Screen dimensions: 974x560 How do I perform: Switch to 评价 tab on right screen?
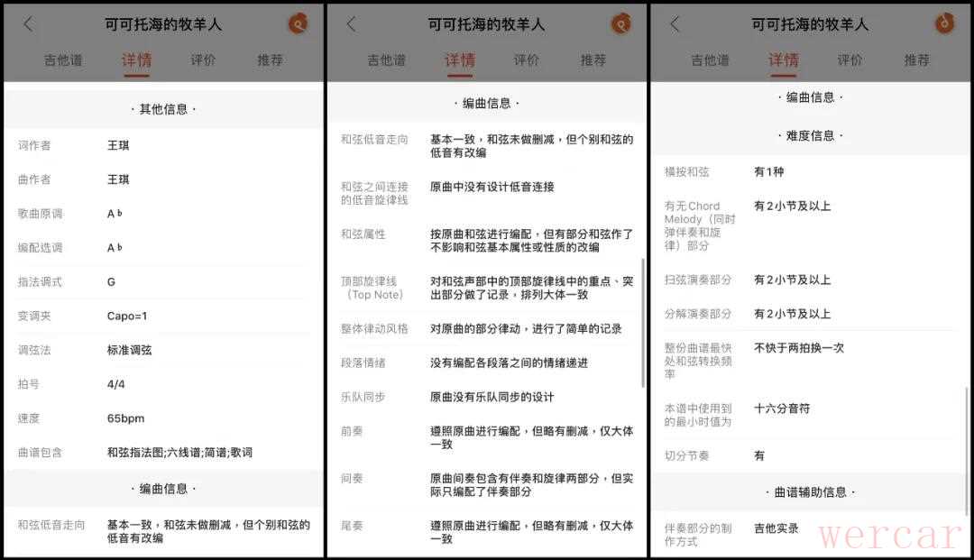pyautogui.click(x=850, y=60)
